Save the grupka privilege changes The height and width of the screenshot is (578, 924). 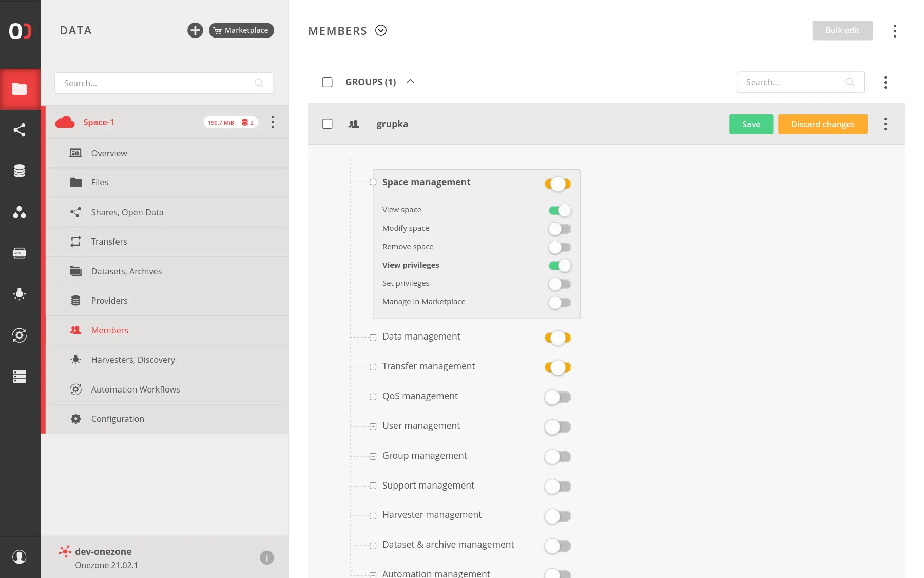pos(751,124)
